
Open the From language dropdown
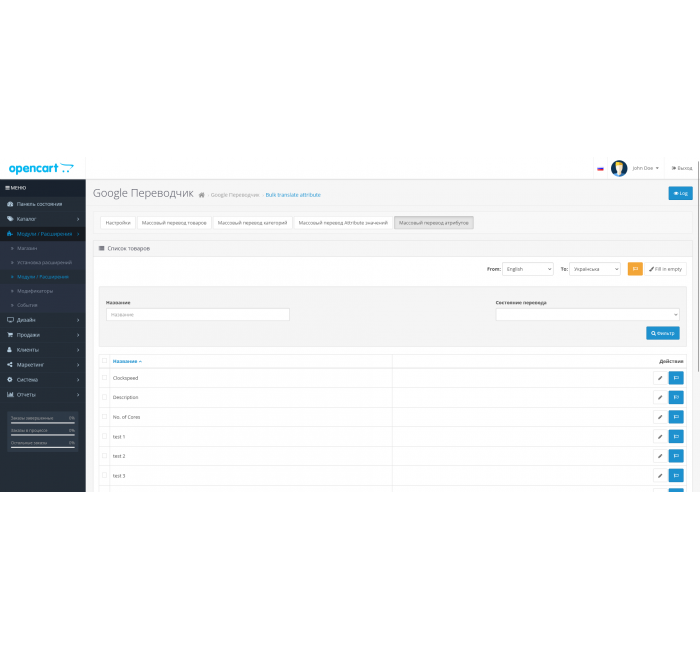pyautogui.click(x=528, y=269)
